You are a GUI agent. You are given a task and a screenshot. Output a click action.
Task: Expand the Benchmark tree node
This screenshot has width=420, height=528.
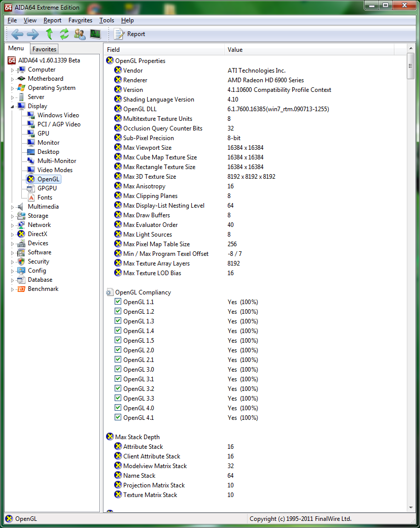[13, 289]
